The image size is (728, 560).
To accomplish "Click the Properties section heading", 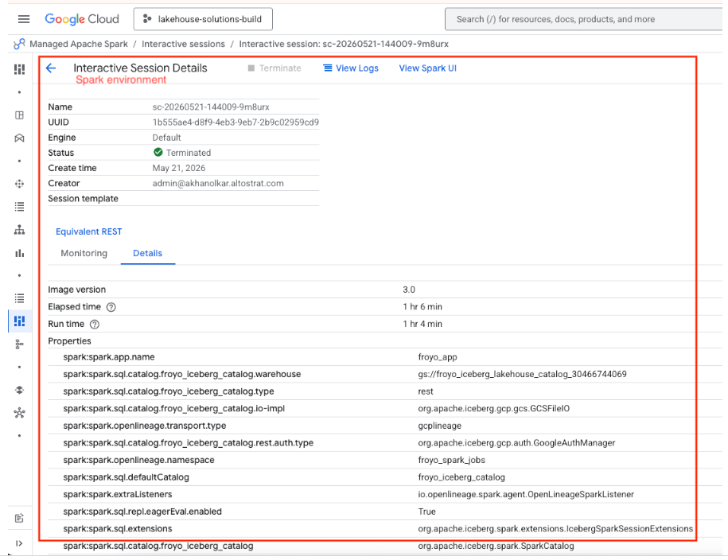I will [x=70, y=341].
